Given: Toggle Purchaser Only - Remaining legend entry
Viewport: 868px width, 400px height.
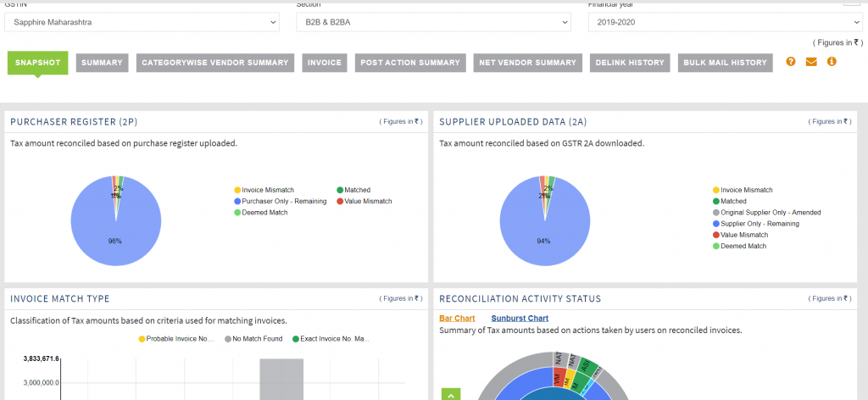Looking at the screenshot, I should [280, 202].
